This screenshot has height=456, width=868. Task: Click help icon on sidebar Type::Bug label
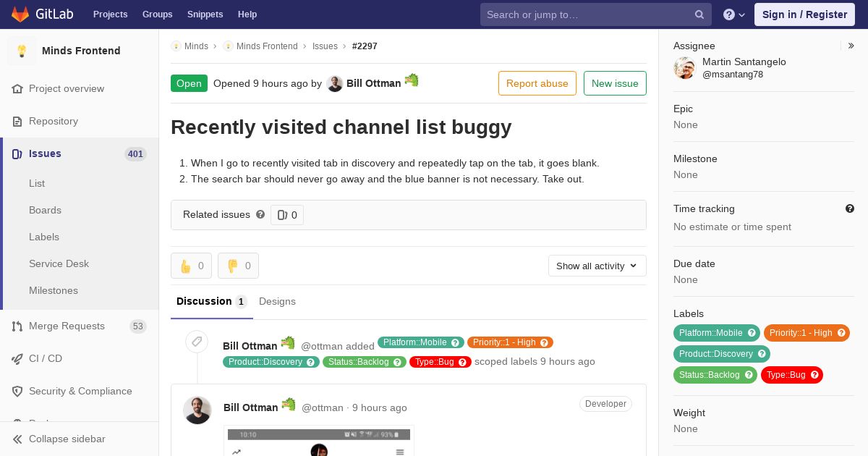[x=814, y=375]
